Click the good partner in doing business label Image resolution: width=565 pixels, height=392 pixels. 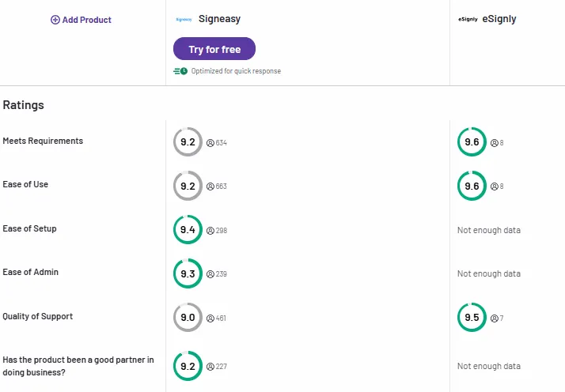pos(78,366)
